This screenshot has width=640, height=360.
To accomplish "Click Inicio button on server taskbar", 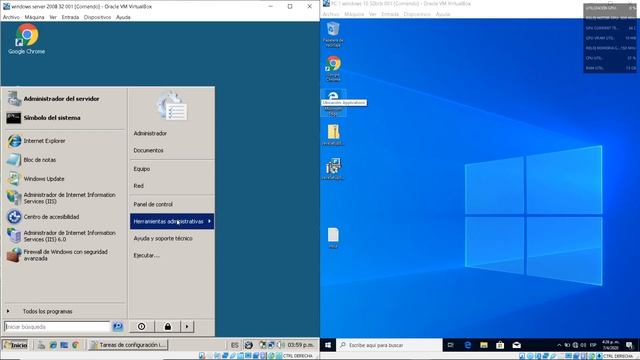I will tap(15, 345).
